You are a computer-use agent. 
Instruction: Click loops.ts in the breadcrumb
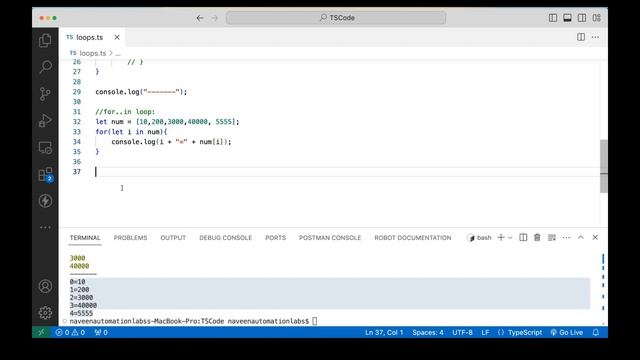tap(93, 53)
